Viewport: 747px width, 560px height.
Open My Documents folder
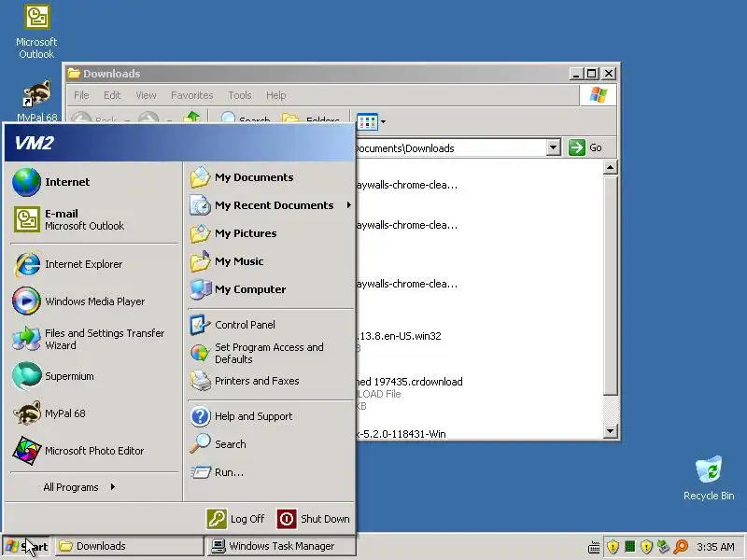[x=270, y=177]
